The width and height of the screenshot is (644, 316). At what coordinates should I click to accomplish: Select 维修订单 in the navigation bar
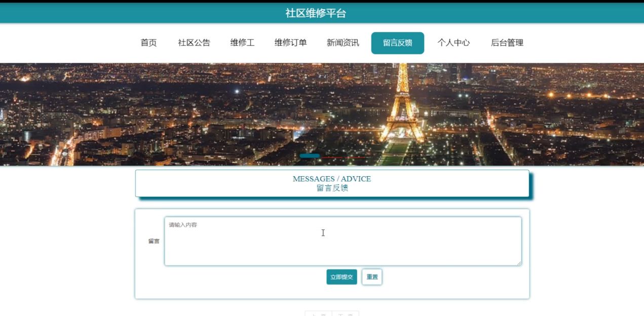point(291,43)
